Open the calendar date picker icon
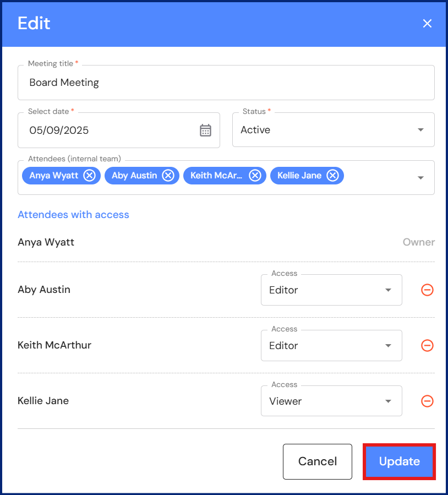Viewport: 448px width, 495px height. (205, 130)
